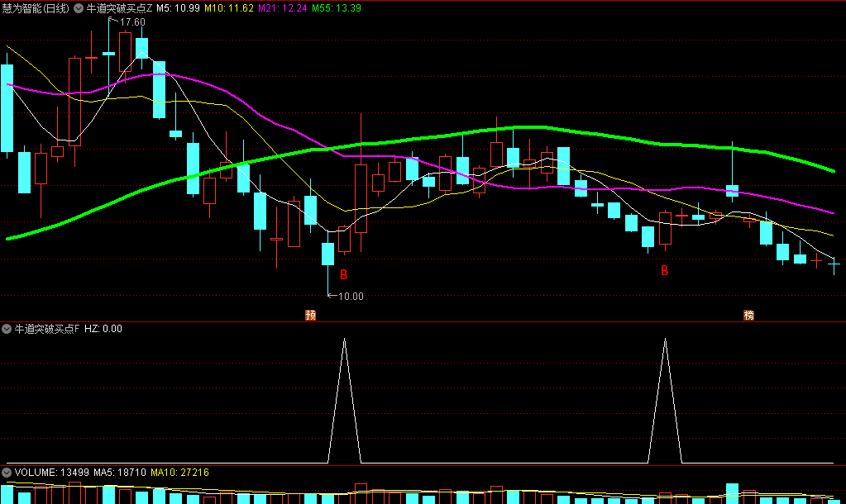This screenshot has width=846, height=504.
Task: Click the 17.60 high price label
Action: click(x=132, y=22)
